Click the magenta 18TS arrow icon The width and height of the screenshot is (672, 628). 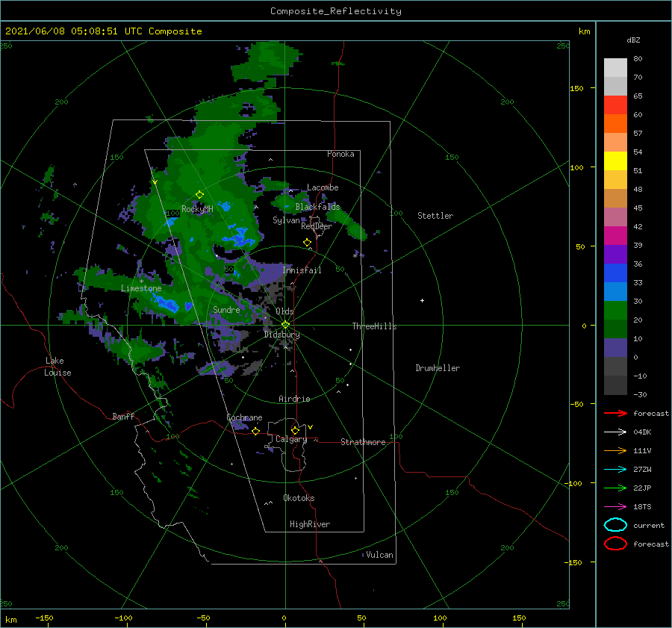[x=615, y=507]
